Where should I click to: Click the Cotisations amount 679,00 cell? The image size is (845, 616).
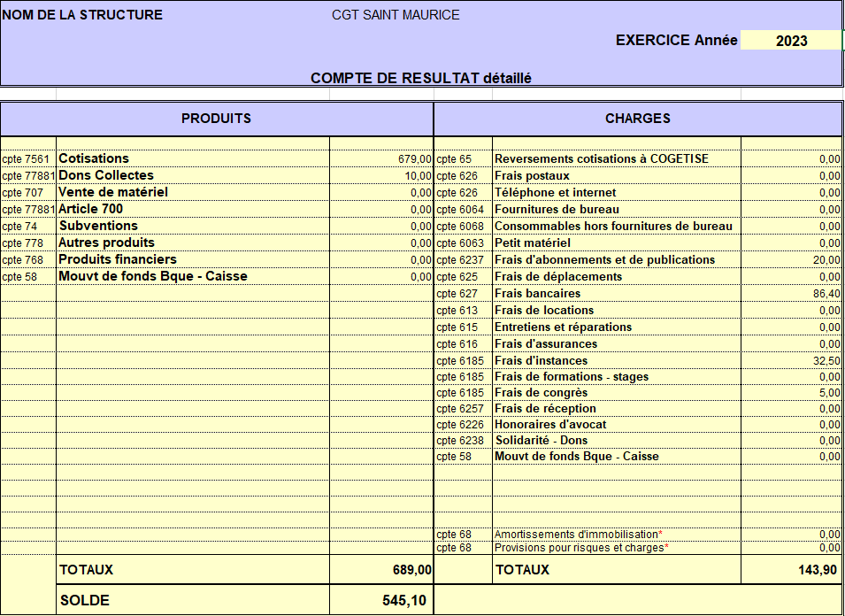tap(382, 159)
